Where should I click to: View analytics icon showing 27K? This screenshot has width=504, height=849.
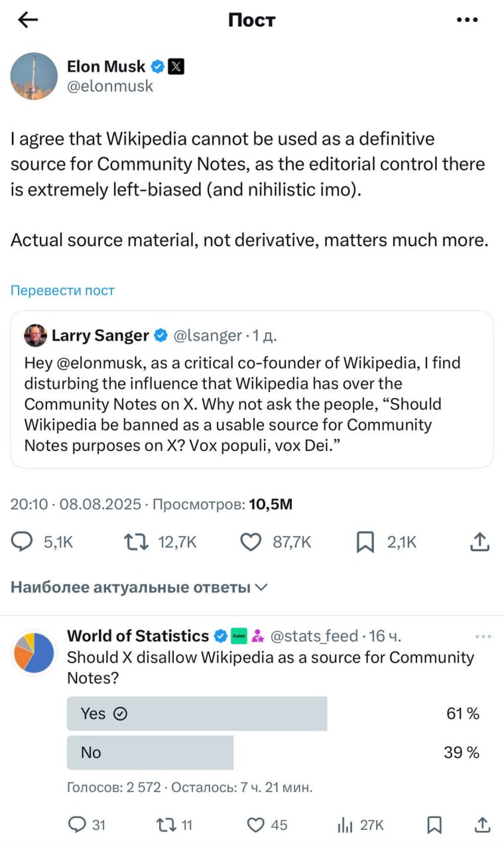[x=345, y=824]
